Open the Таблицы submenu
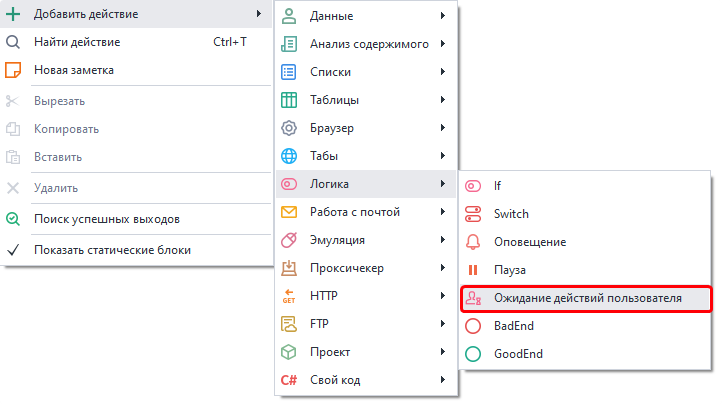 point(334,100)
